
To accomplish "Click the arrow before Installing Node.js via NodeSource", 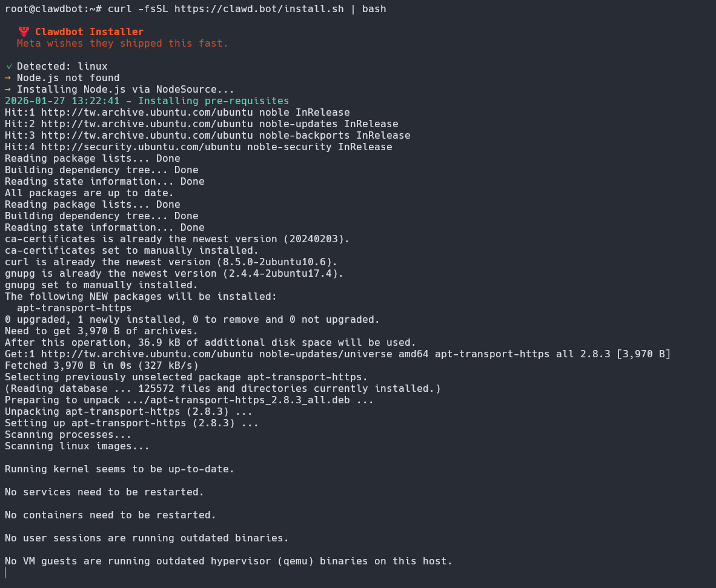I will [x=8, y=90].
